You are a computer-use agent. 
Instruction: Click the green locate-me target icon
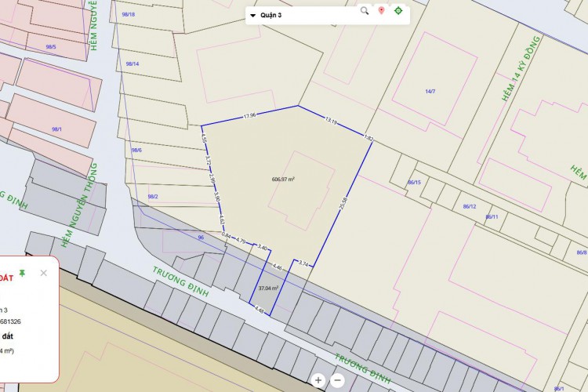398,11
